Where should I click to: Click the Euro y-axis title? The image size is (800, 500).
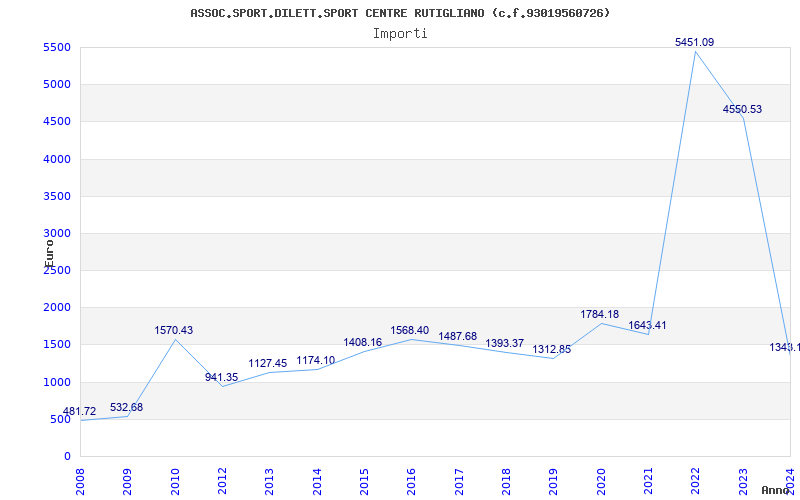click(49, 253)
